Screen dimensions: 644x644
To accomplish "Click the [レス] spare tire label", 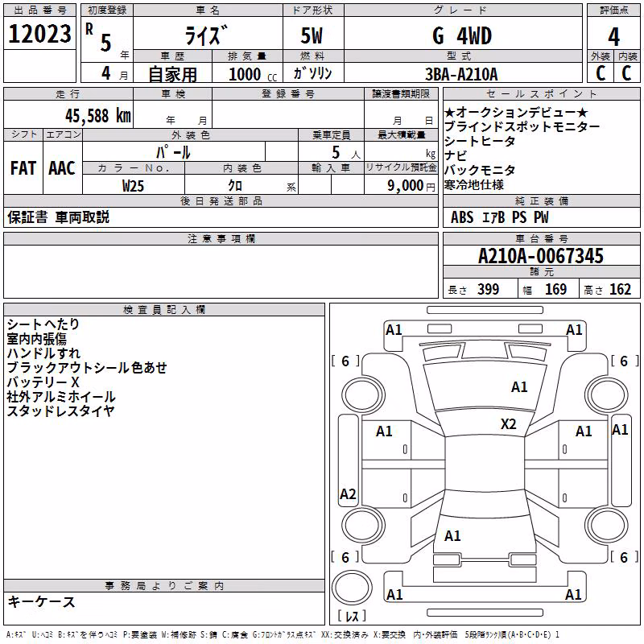I will 352,616.
